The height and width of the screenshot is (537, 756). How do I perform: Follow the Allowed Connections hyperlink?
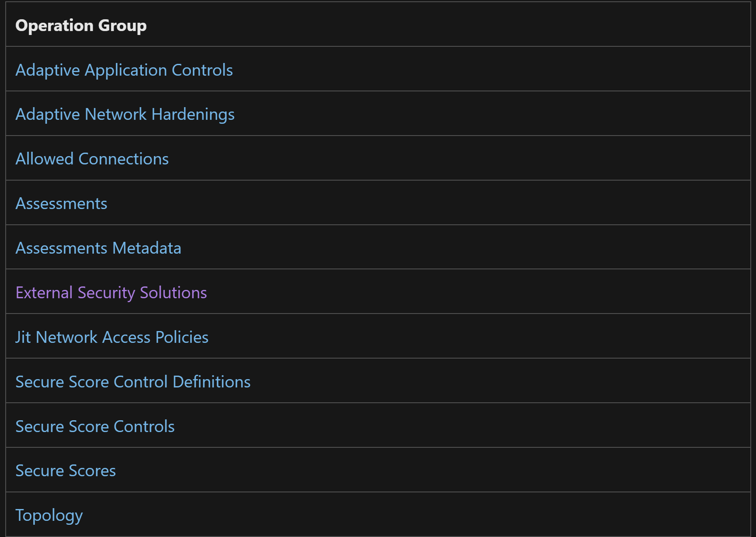(x=92, y=159)
